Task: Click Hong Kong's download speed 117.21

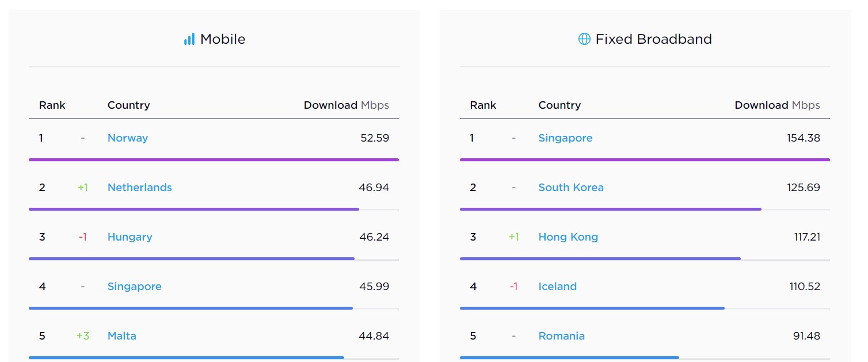Action: click(807, 237)
